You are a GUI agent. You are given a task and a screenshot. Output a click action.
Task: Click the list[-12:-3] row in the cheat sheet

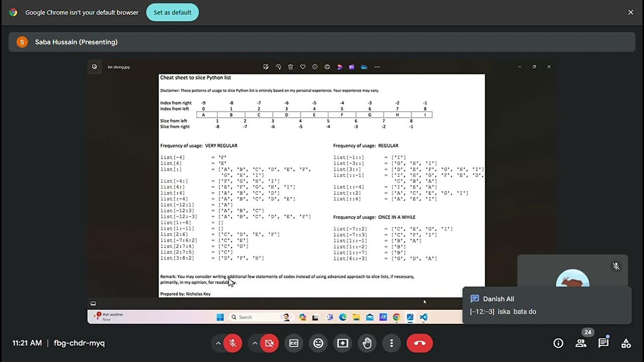(x=236, y=217)
